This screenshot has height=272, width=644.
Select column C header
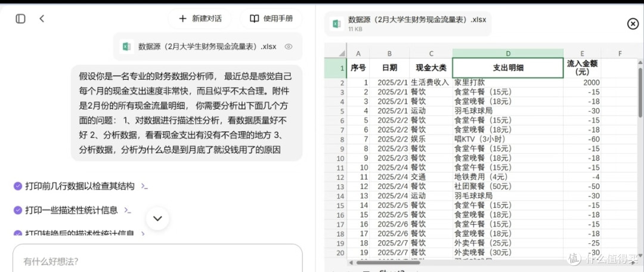[x=431, y=54]
